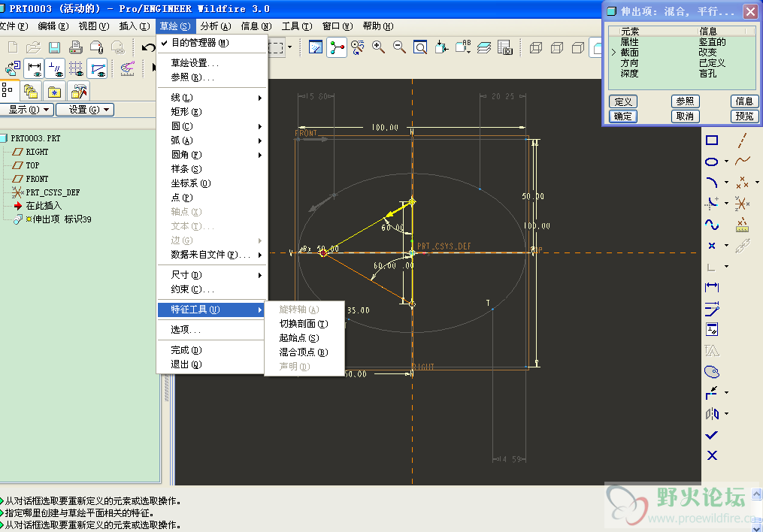763x532 pixels.
Task: Select the 截面 element row in dialog
Action: [x=683, y=53]
